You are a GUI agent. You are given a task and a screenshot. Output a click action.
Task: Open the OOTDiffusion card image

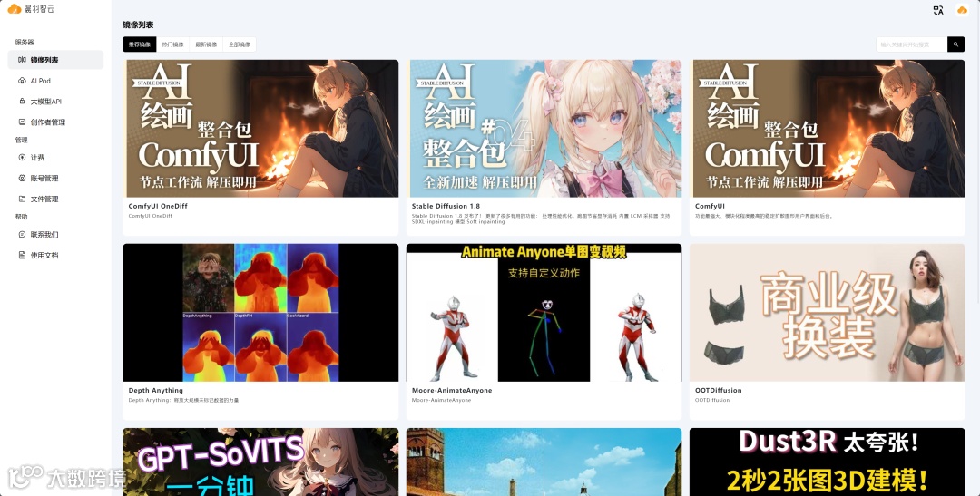coord(827,312)
